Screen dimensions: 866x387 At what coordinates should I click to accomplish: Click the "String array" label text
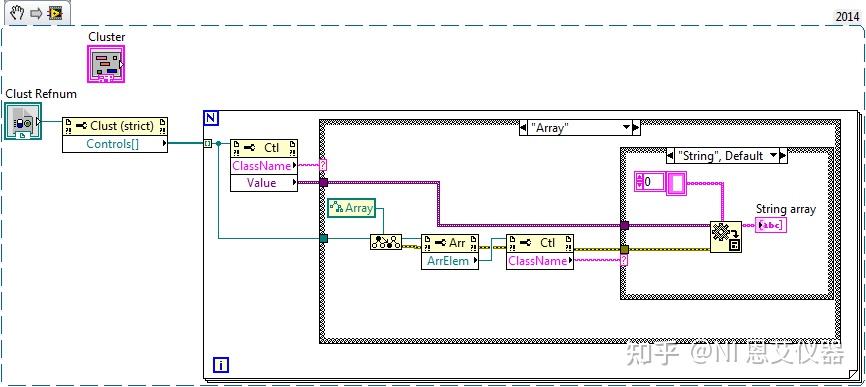[785, 209]
